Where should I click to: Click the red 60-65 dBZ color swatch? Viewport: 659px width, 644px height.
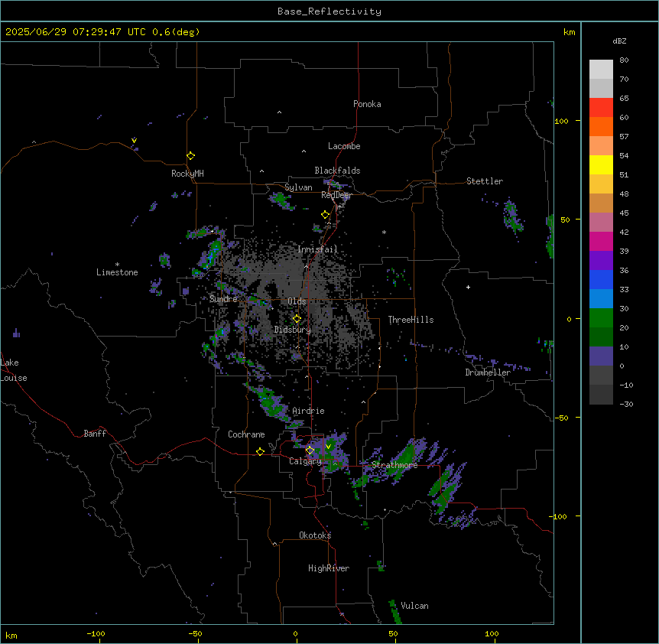[x=601, y=108]
